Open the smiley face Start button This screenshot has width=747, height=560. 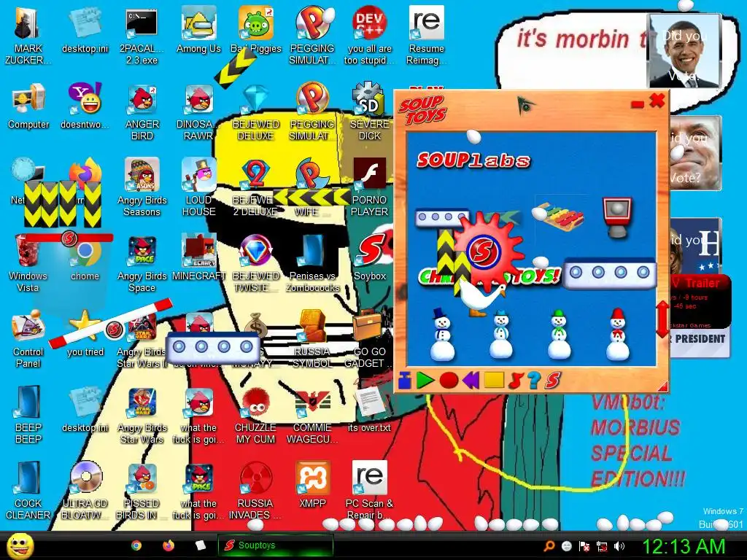pos(20,545)
